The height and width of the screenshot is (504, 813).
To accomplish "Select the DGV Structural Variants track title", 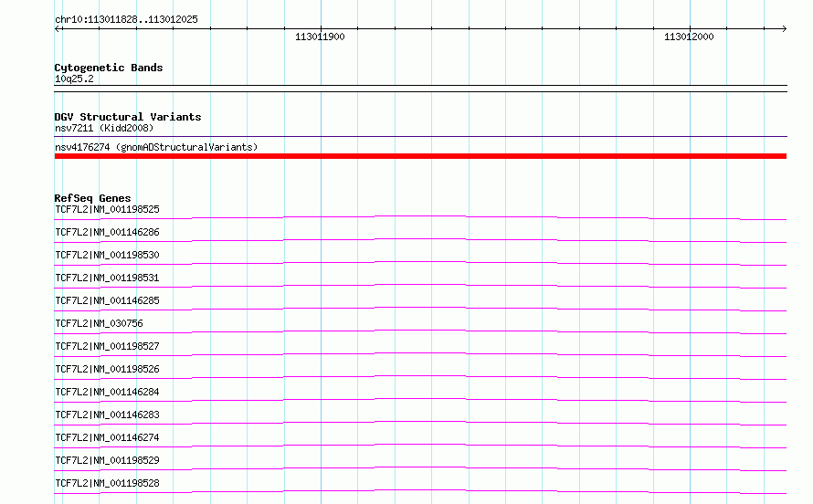I will tap(128, 117).
